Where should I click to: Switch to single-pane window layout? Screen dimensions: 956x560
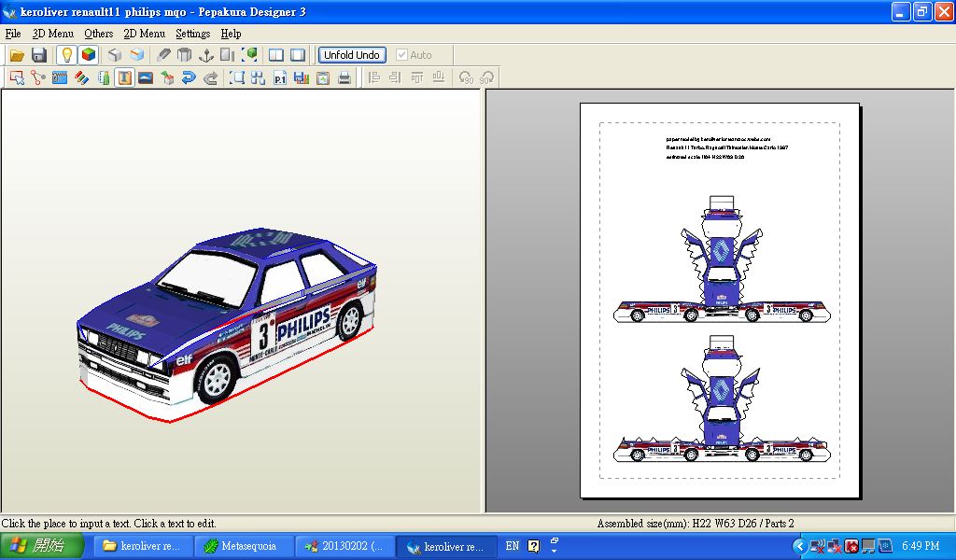(x=298, y=55)
